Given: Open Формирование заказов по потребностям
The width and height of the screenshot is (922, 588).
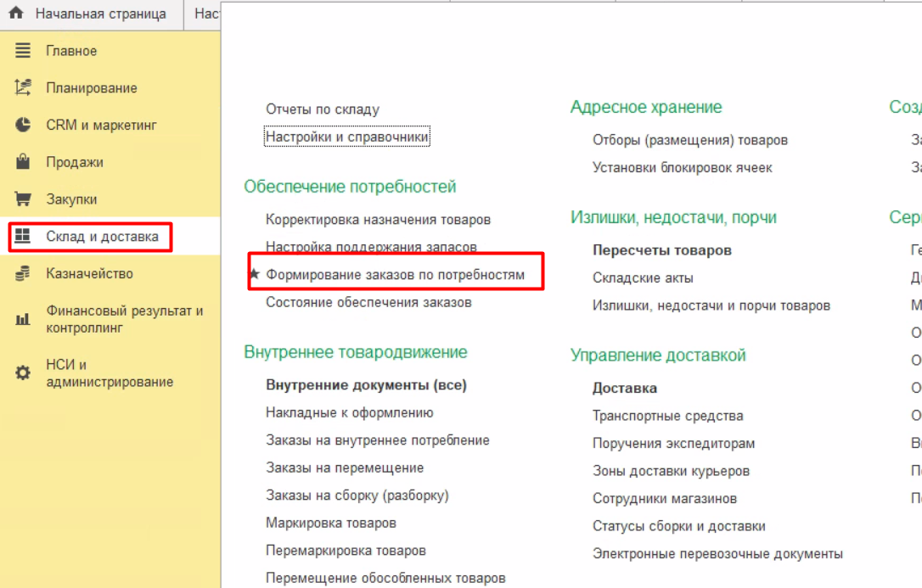Looking at the screenshot, I should tap(395, 275).
